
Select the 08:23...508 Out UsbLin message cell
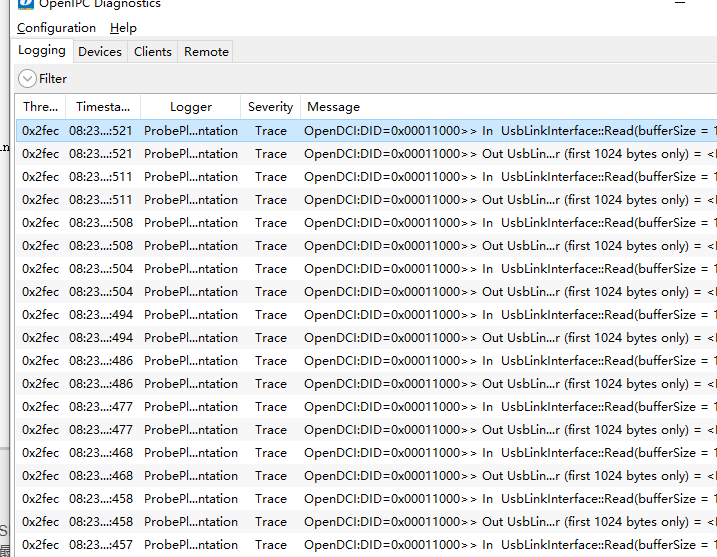point(510,246)
